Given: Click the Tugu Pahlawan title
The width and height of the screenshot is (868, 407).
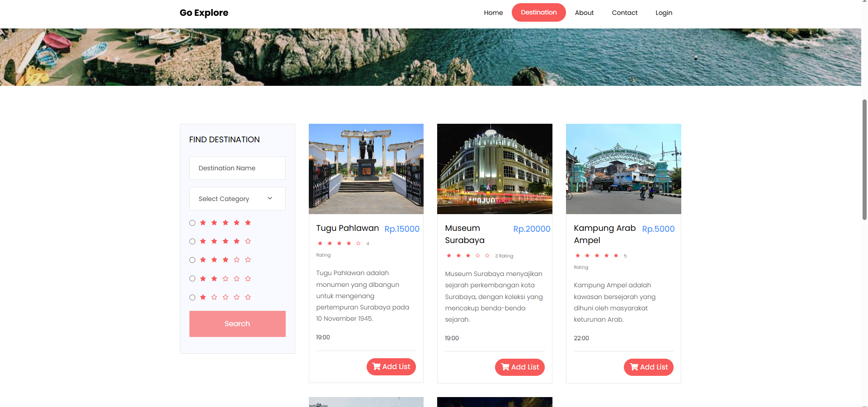Looking at the screenshot, I should (347, 228).
